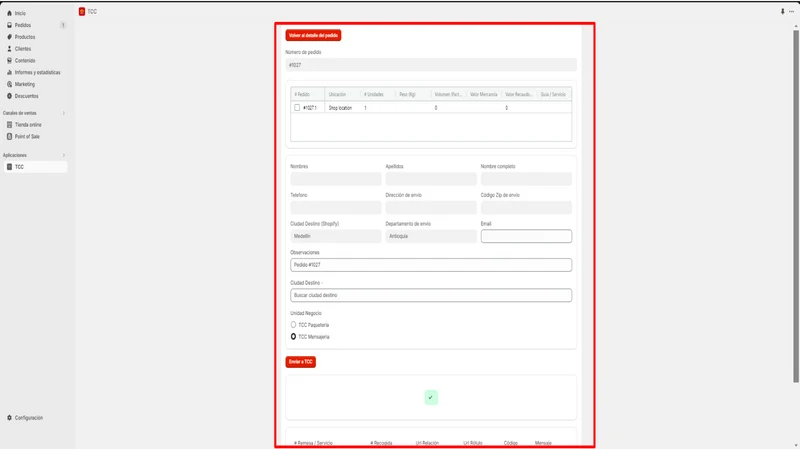Click the Configuración gear icon
Image resolution: width=800 pixels, height=450 pixels.
click(x=9, y=417)
